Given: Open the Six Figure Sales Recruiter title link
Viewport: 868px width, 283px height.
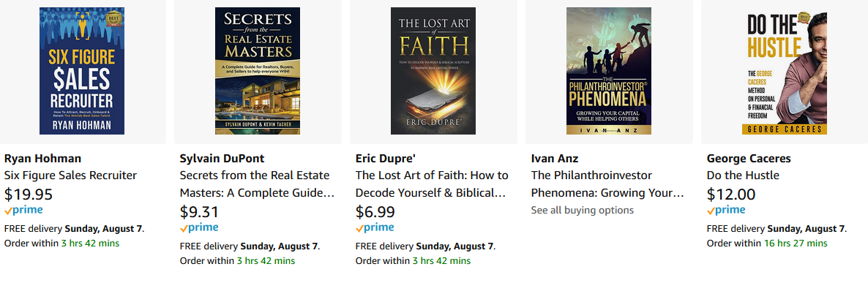Looking at the screenshot, I should 70,176.
